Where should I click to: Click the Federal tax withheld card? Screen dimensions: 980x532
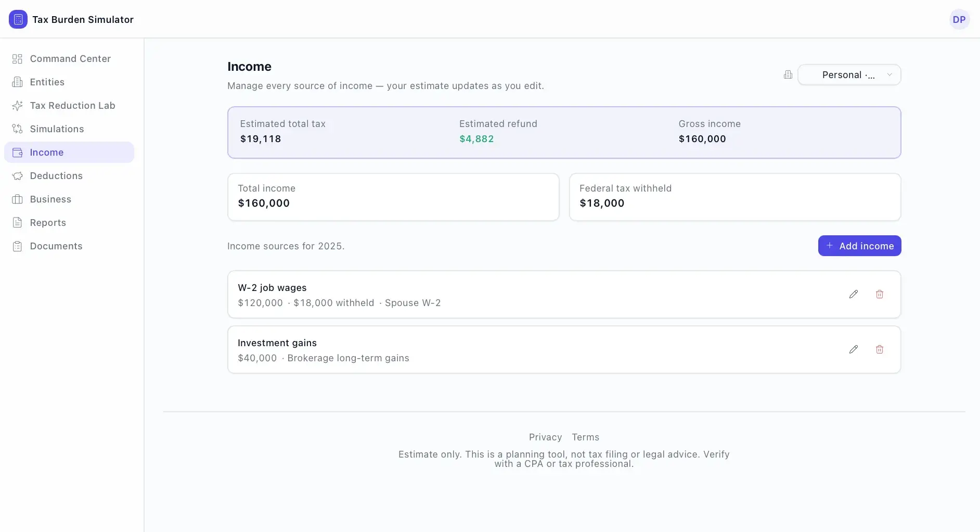(x=735, y=197)
